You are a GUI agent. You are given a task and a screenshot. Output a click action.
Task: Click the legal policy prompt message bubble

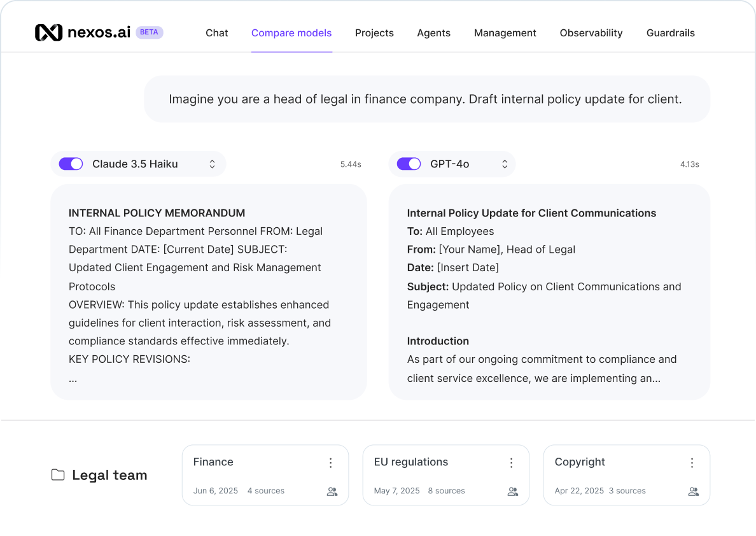pyautogui.click(x=427, y=99)
